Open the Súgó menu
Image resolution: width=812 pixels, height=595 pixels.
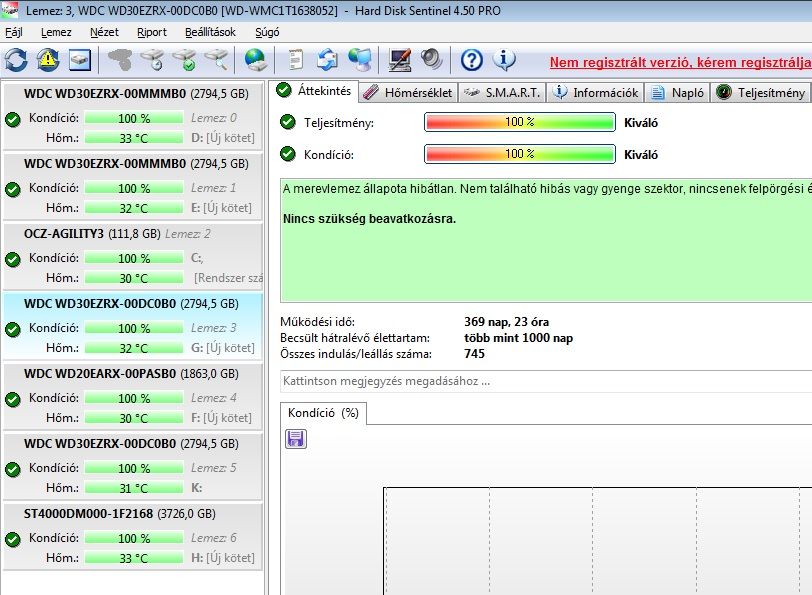(267, 32)
